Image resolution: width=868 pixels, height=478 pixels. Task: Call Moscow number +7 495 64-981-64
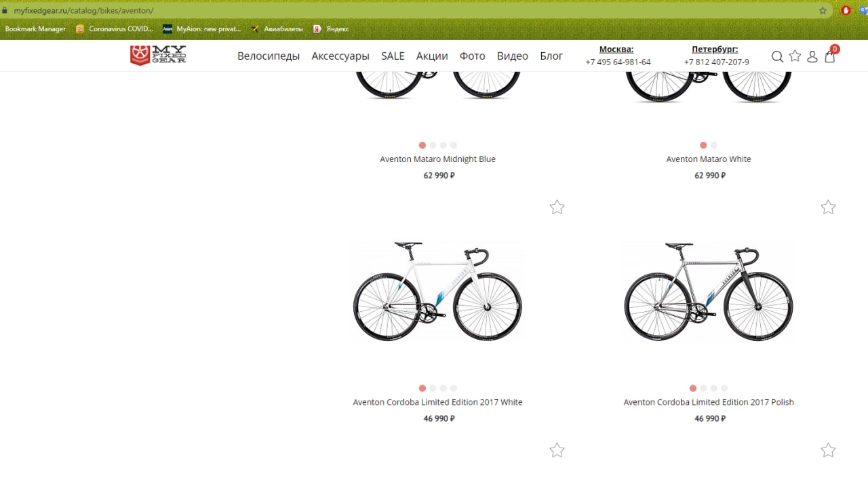(x=618, y=62)
